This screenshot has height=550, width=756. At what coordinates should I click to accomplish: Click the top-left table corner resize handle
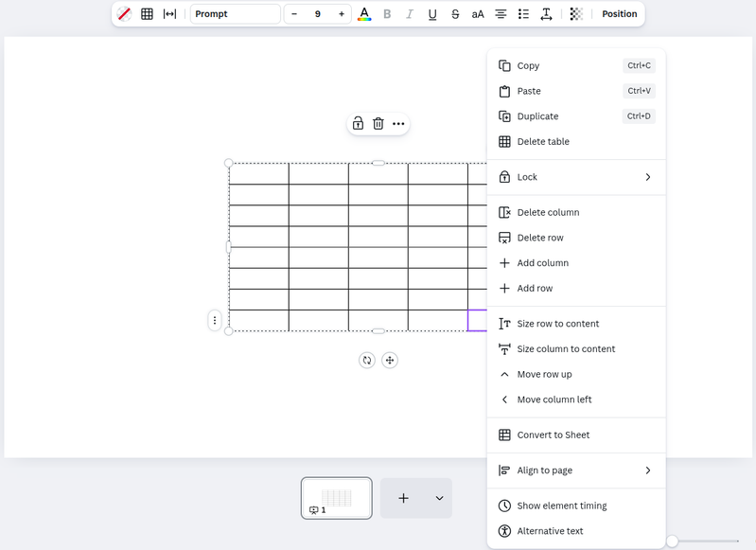(229, 163)
